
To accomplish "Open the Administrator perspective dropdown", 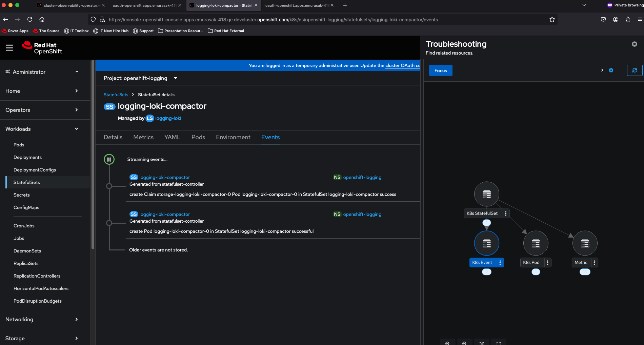I will [42, 72].
